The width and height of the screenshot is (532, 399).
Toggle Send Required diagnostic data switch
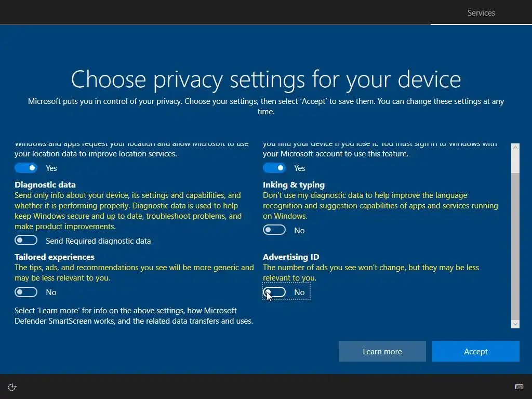(x=26, y=240)
